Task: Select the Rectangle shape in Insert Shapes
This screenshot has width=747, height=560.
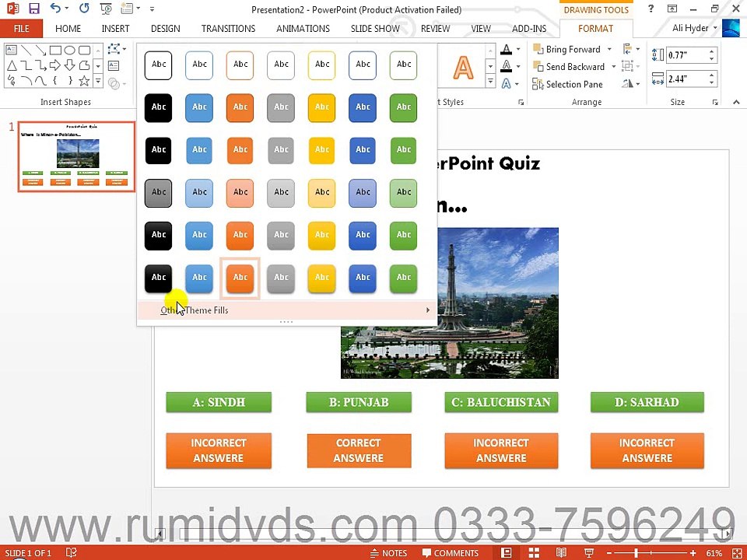Action: tap(55, 50)
